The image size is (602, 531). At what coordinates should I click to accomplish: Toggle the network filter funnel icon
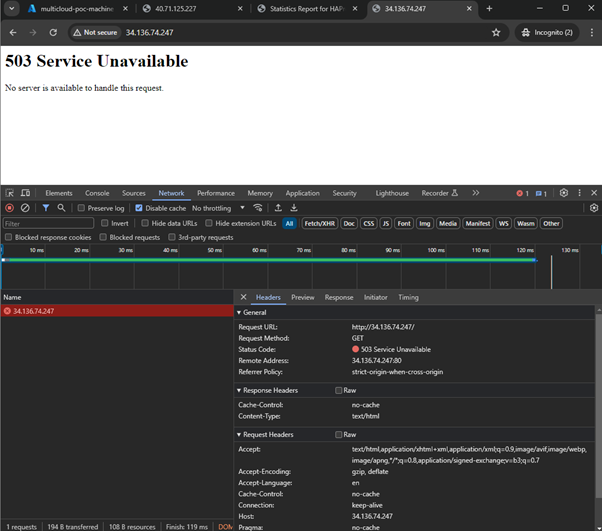coord(45,208)
